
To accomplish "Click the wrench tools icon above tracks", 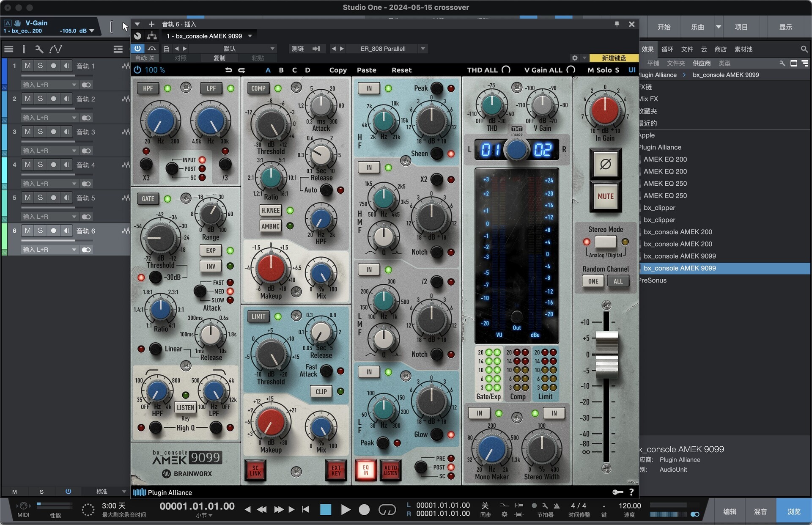I will point(39,49).
